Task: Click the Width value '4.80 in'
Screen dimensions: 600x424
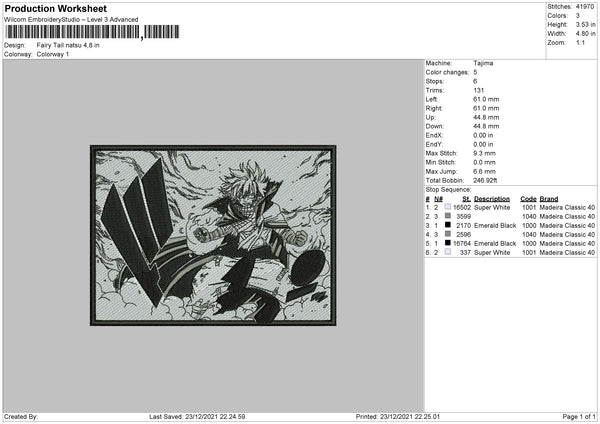Action: [585, 34]
